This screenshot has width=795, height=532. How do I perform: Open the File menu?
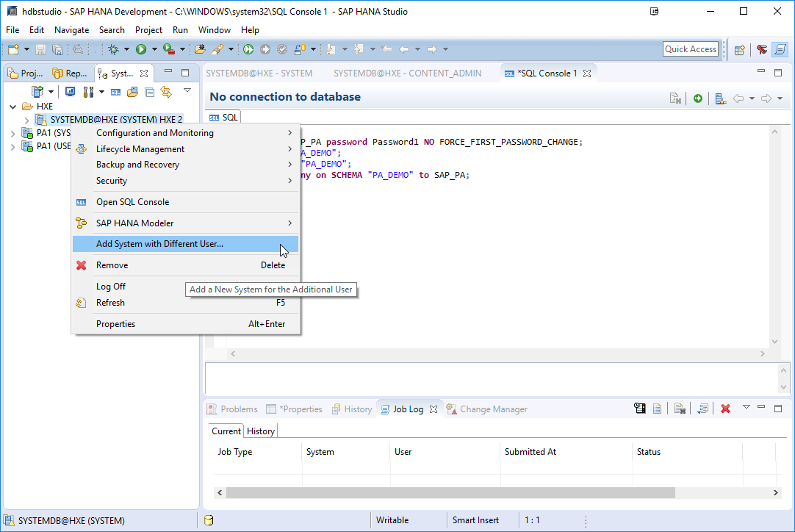12,30
